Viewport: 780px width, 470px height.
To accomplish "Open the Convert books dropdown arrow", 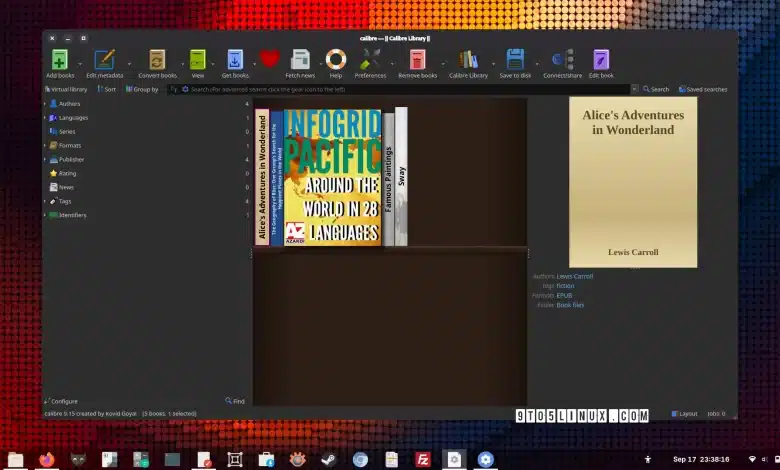I will 183,64.
